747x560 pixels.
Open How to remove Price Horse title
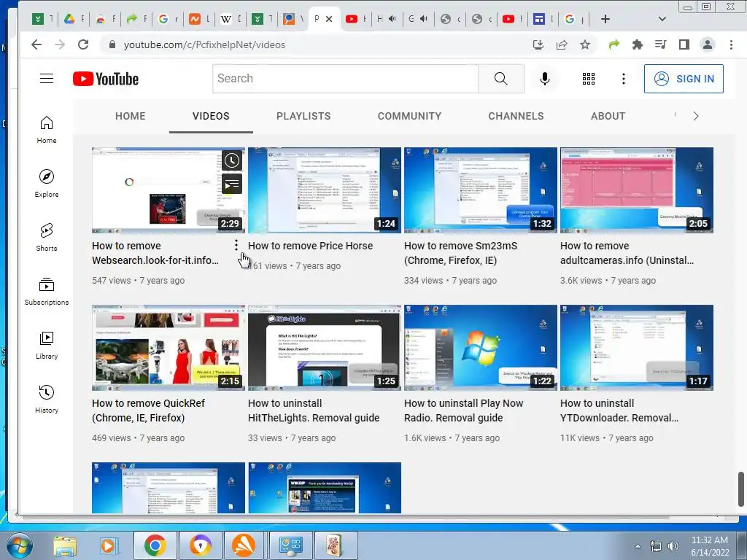(x=311, y=246)
